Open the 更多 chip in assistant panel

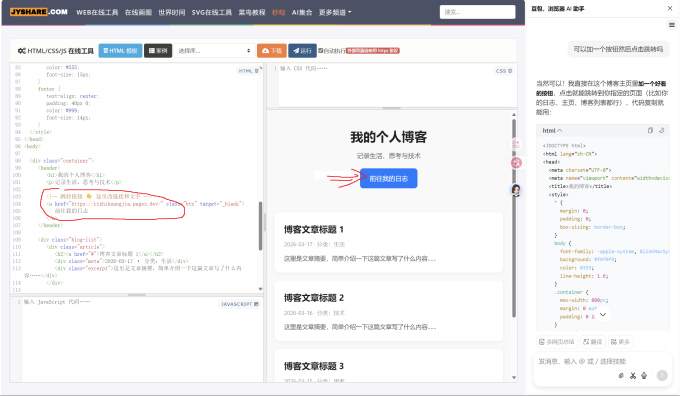[620, 342]
